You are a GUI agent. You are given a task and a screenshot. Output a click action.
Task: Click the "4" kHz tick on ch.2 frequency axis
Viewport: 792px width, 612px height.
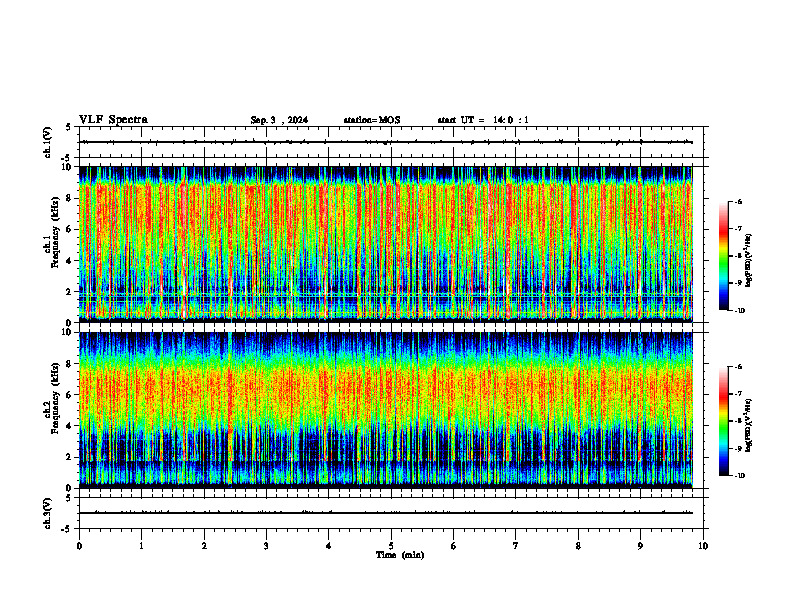tap(70, 426)
